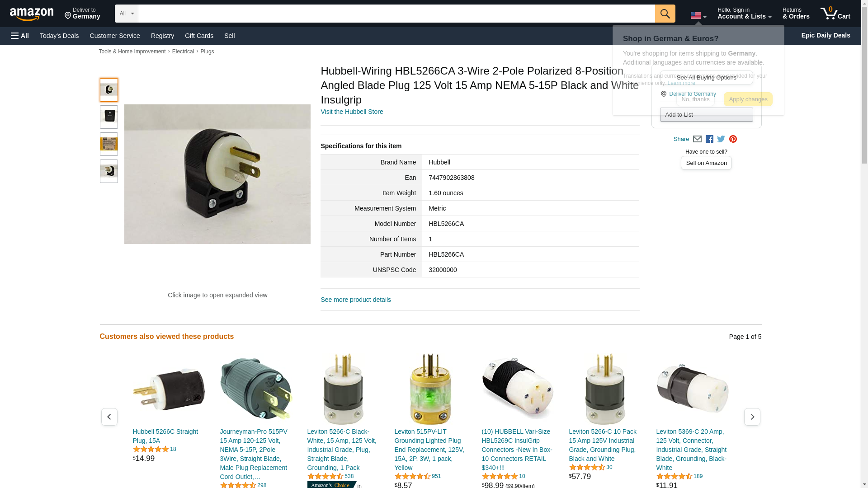Share on Twitter icon
868x488 pixels.
(721, 139)
